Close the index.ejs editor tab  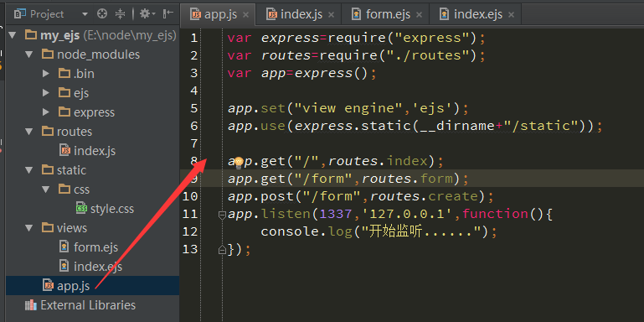click(511, 15)
